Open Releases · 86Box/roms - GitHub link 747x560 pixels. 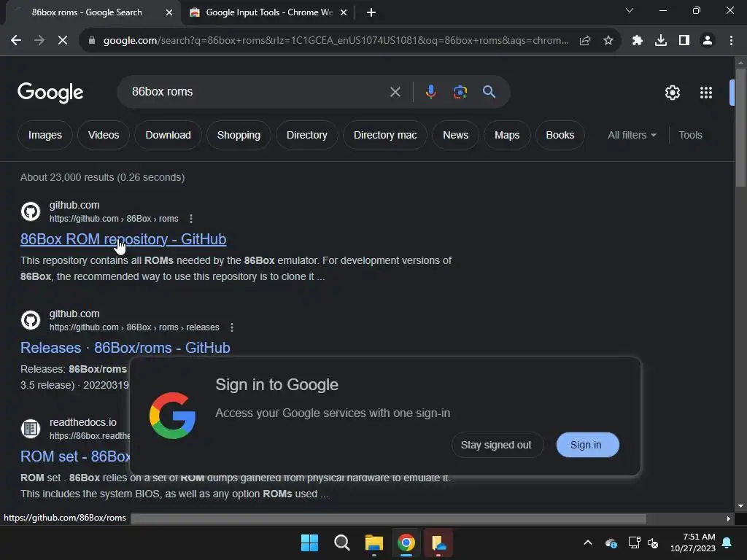click(x=125, y=348)
